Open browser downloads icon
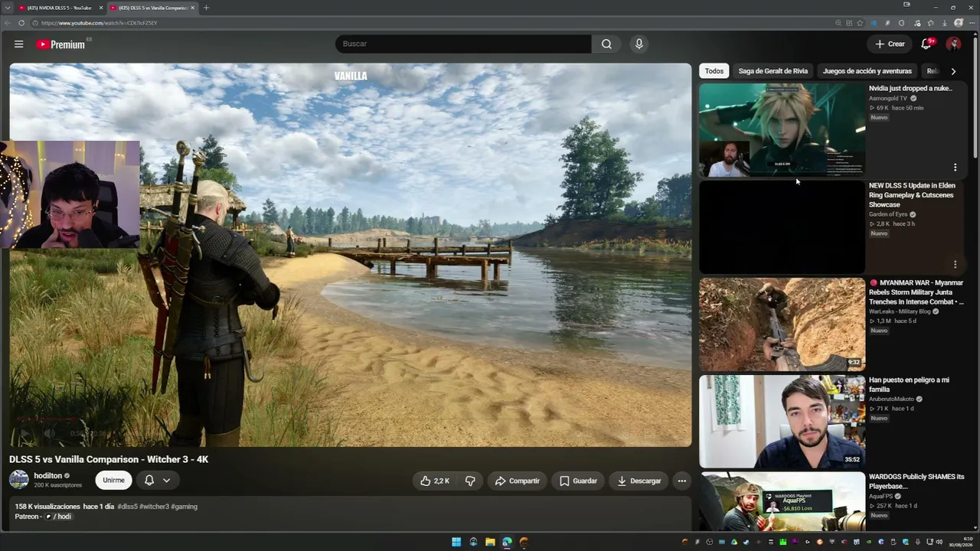Viewport: 980px width, 551px height. [945, 23]
